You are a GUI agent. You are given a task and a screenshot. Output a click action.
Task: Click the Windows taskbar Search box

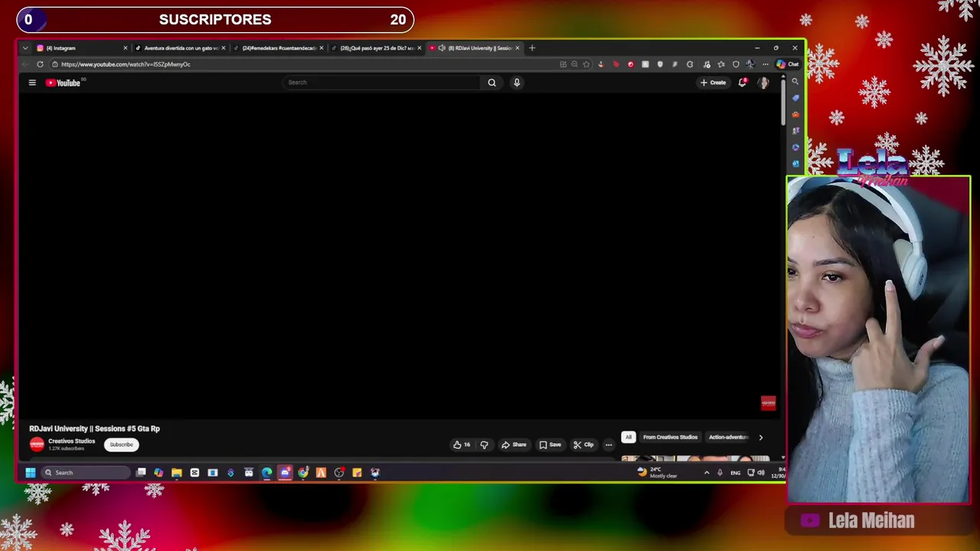tap(86, 473)
